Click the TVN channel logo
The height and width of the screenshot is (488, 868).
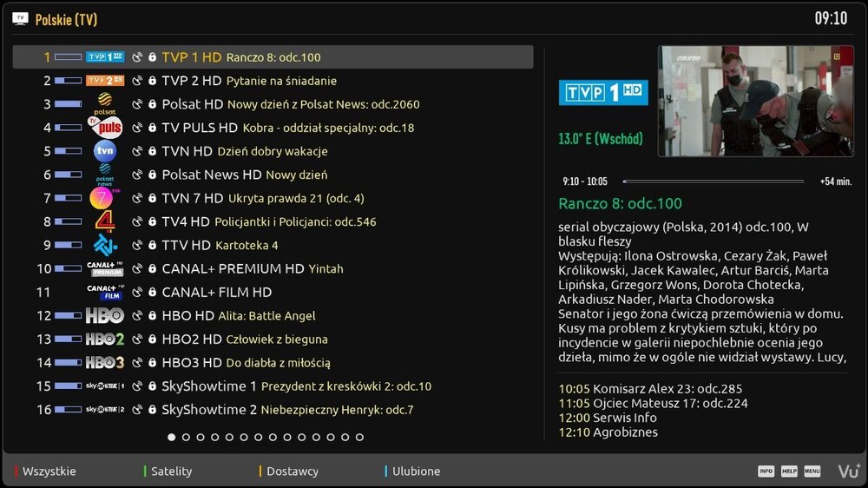pyautogui.click(x=105, y=151)
